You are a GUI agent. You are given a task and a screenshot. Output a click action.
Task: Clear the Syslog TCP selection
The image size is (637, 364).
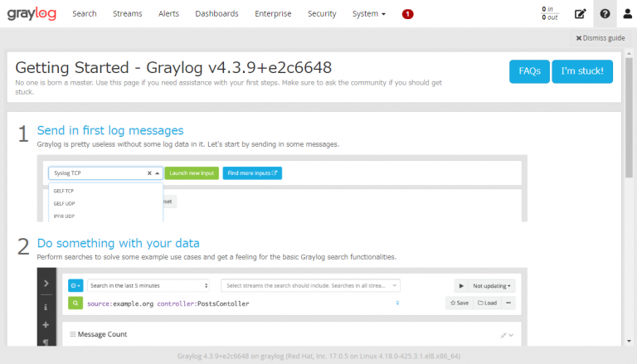coord(149,173)
